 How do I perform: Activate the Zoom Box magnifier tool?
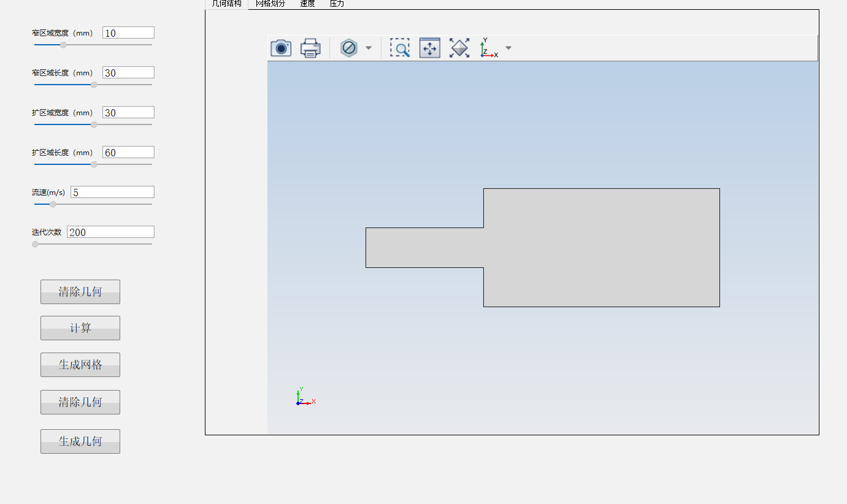pos(400,48)
